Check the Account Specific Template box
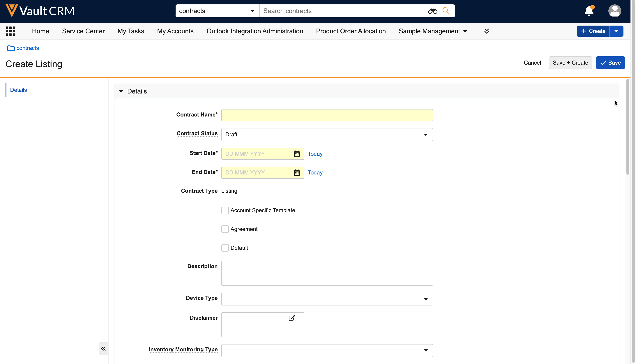This screenshot has height=364, width=636. [225, 210]
